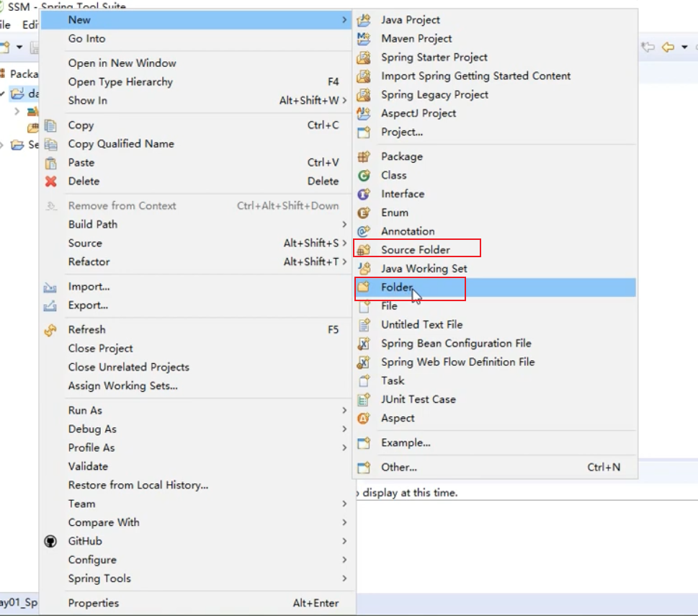The width and height of the screenshot is (698, 616).
Task: Click the Spring Bean Configuration File icon
Action: [364, 344]
